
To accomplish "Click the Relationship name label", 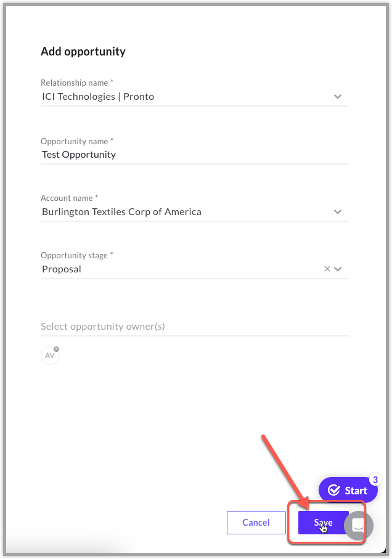I will pyautogui.click(x=77, y=83).
